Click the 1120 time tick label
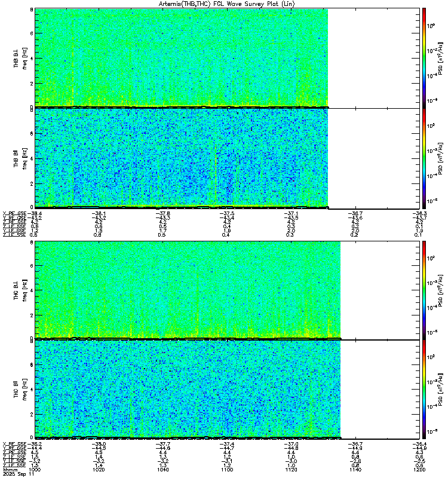 pos(291,470)
